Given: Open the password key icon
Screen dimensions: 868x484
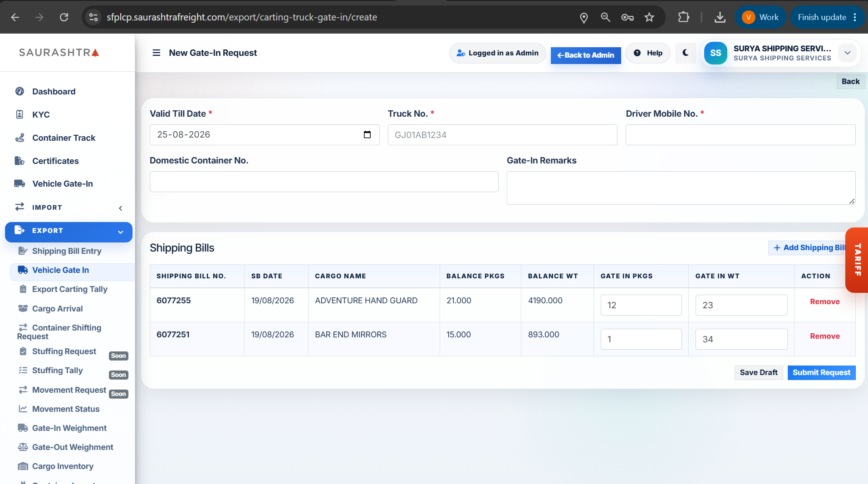Looking at the screenshot, I should point(628,17).
